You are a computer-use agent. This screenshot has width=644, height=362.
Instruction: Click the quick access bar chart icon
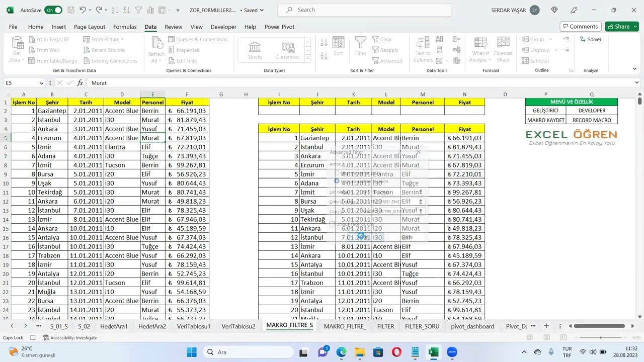tap(150, 10)
